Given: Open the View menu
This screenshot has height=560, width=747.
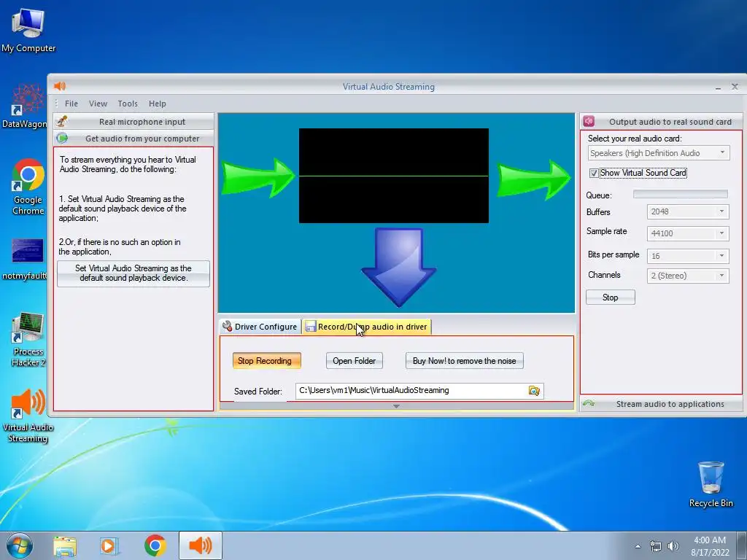Looking at the screenshot, I should [98, 104].
